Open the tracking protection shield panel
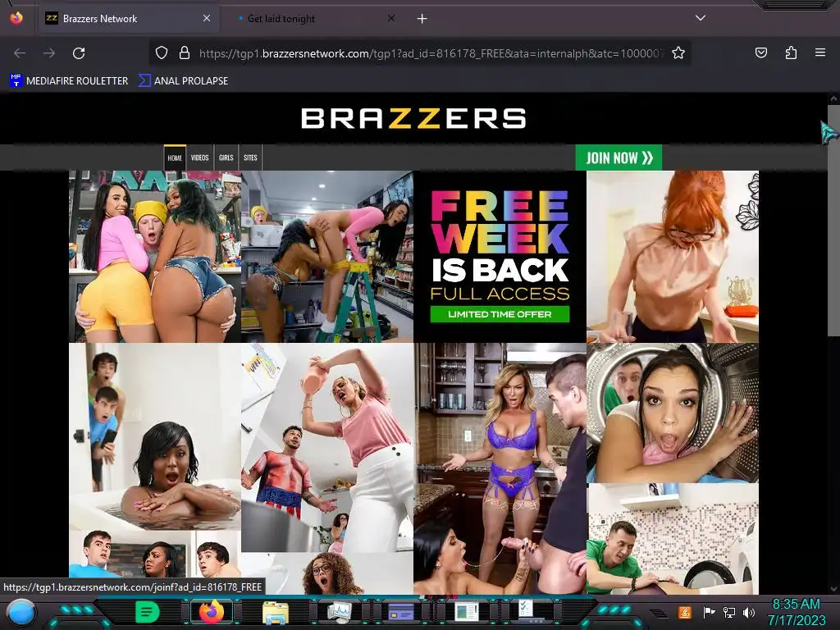The image size is (840, 630). (x=162, y=52)
